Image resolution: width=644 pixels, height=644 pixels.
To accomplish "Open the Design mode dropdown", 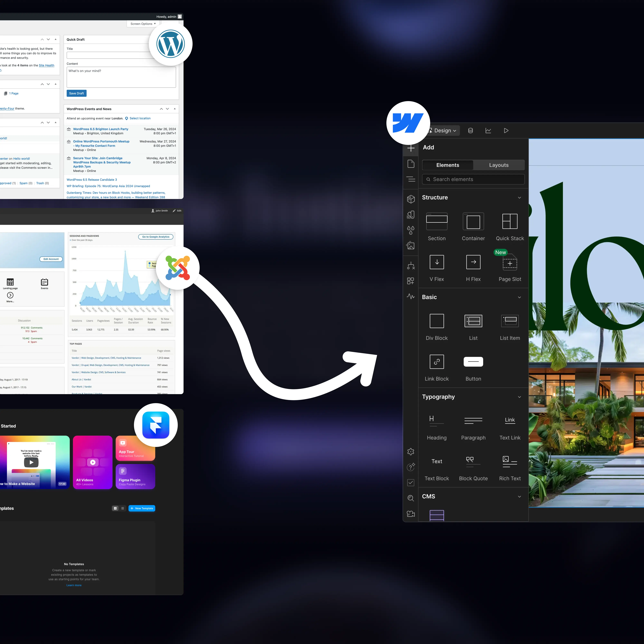I will [445, 131].
